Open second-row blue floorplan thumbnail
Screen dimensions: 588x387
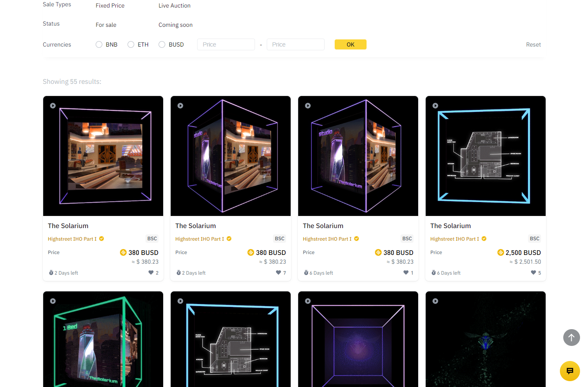(231, 339)
